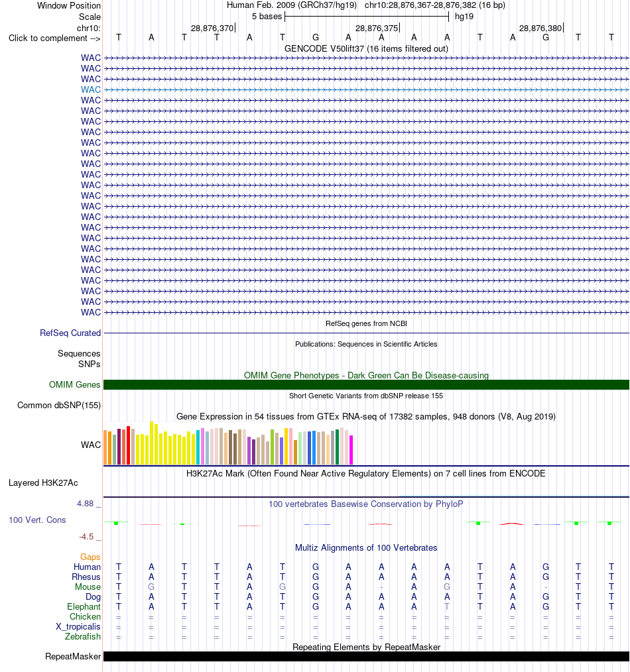Click the 'Elephant' alignment row label
Viewport: 630px width, 672px height.
(84, 607)
